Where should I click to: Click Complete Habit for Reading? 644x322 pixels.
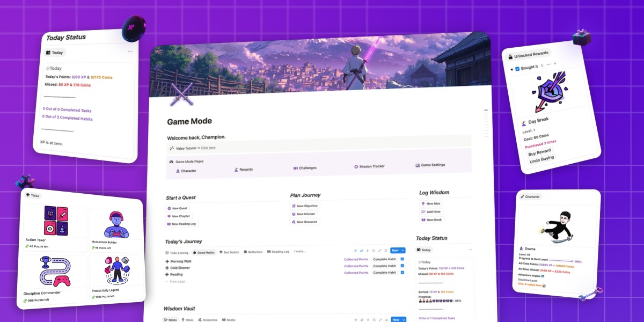(x=384, y=273)
